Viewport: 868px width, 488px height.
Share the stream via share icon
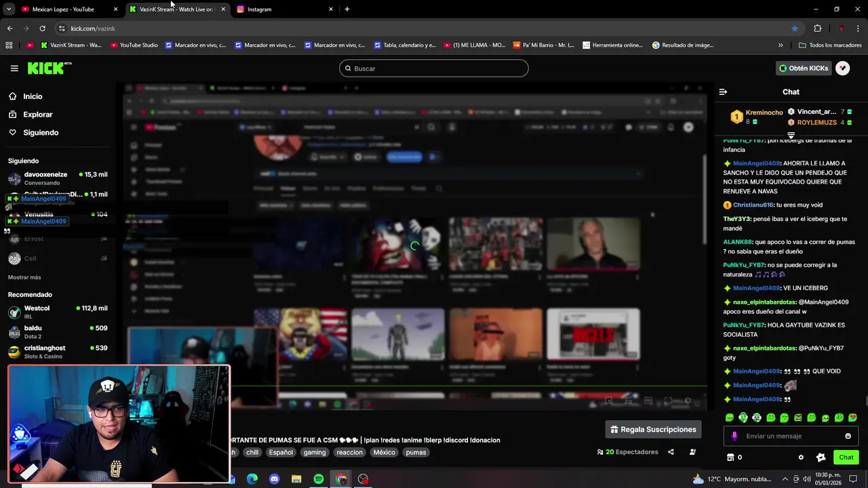[x=671, y=452]
